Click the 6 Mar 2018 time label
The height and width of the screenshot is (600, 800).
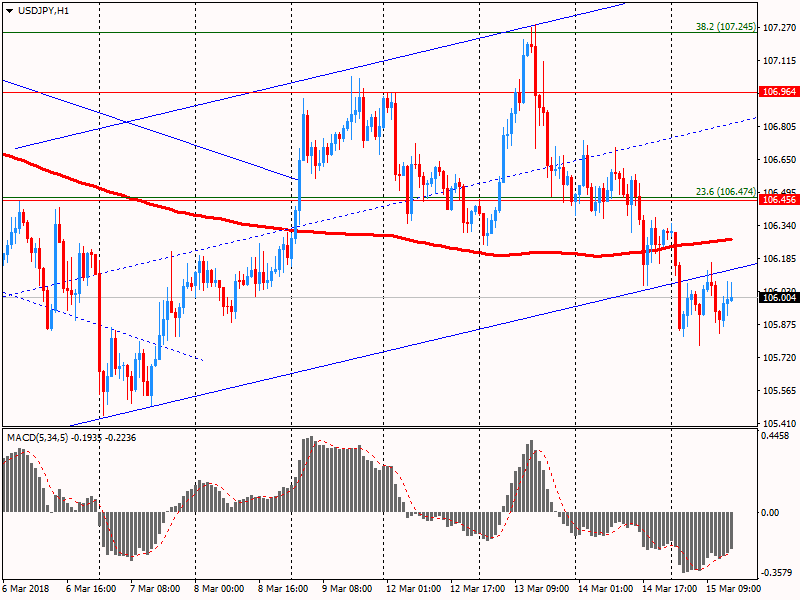tap(26, 588)
